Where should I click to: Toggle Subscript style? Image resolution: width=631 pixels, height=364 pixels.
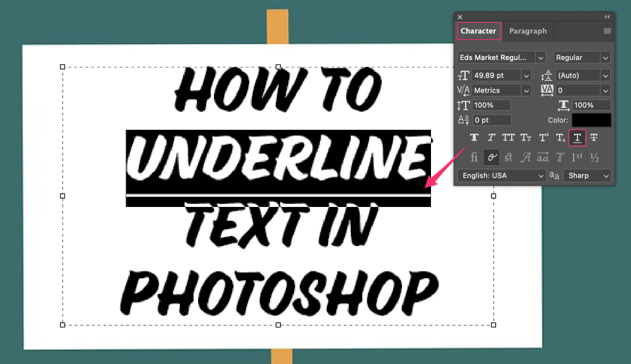click(560, 138)
